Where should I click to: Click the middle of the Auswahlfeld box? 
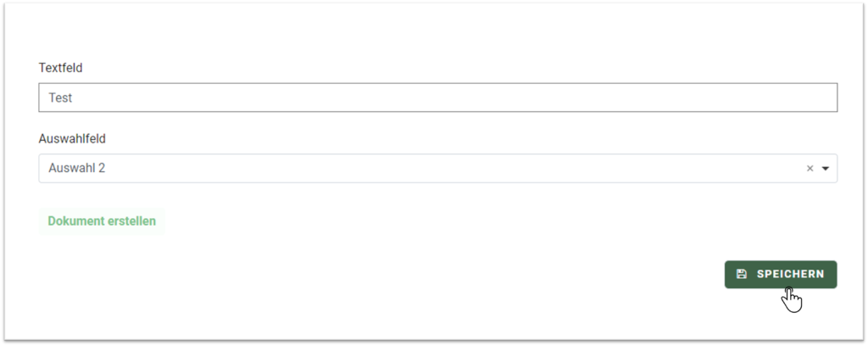(x=438, y=168)
